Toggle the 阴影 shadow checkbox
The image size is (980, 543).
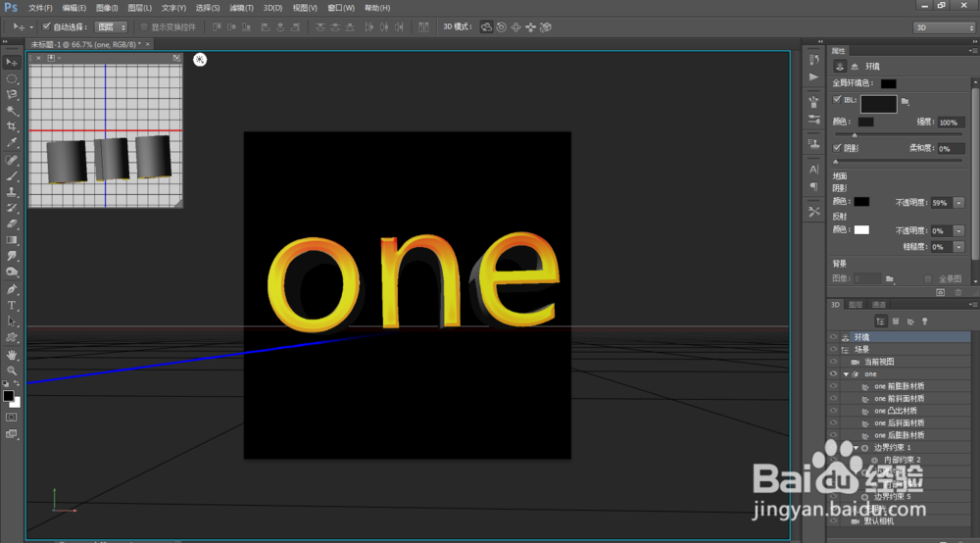(x=837, y=147)
